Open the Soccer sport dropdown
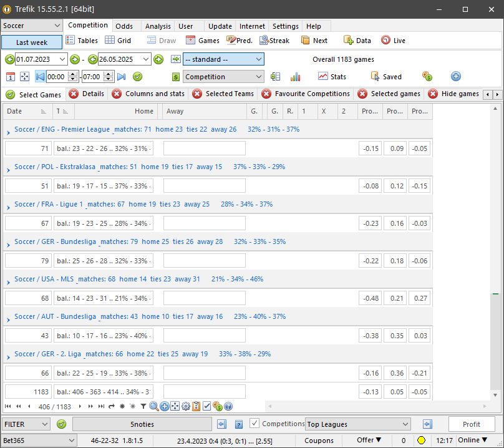 coord(32,26)
